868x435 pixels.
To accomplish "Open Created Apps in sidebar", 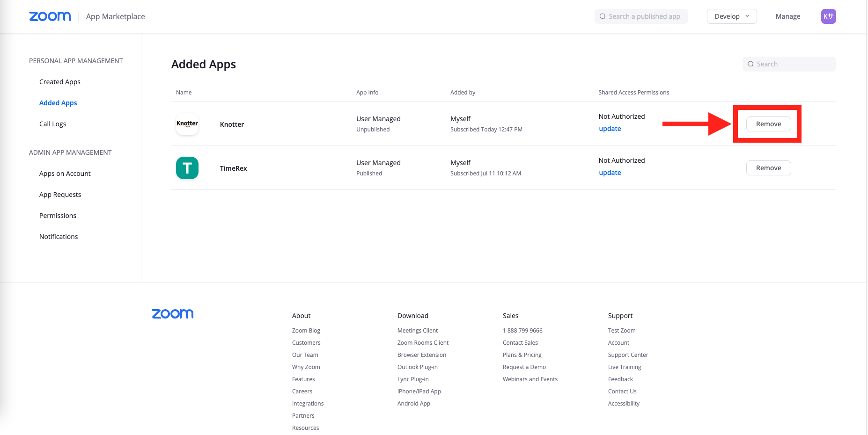I will [60, 82].
